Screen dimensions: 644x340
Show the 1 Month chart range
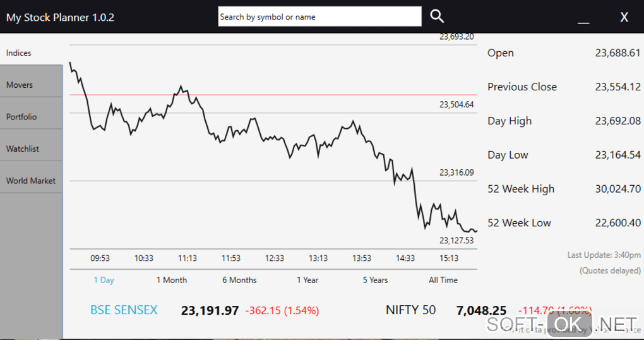pos(172,280)
